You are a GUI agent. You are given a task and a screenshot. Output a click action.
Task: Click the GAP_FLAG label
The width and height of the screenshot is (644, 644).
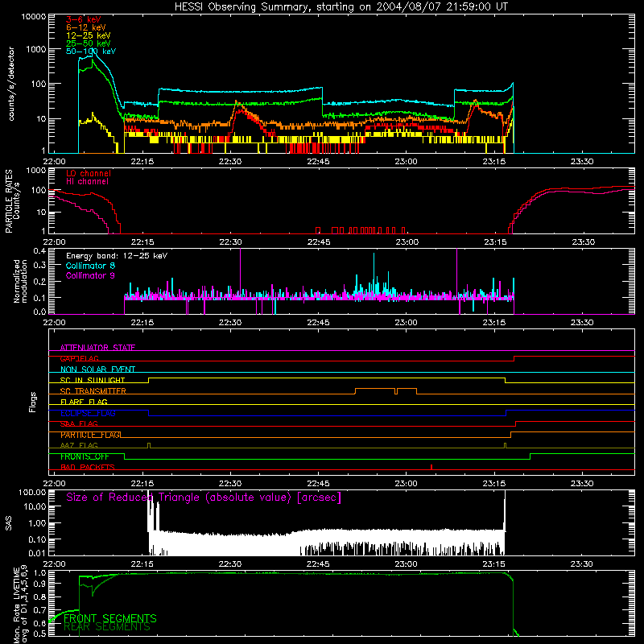tap(79, 358)
